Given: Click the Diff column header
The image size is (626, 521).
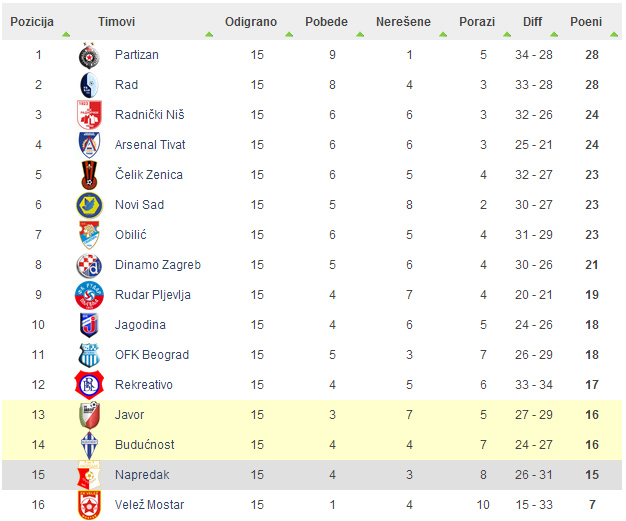Looking at the screenshot, I should 533,22.
